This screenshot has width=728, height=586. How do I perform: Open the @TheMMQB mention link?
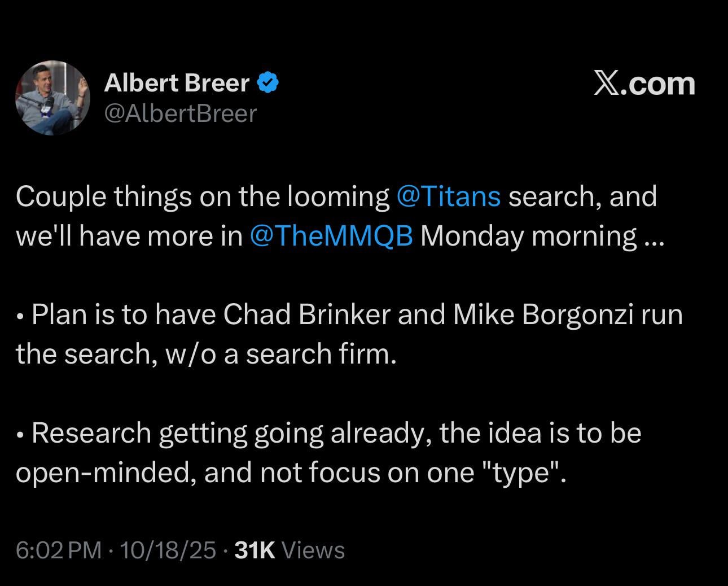coord(331,235)
